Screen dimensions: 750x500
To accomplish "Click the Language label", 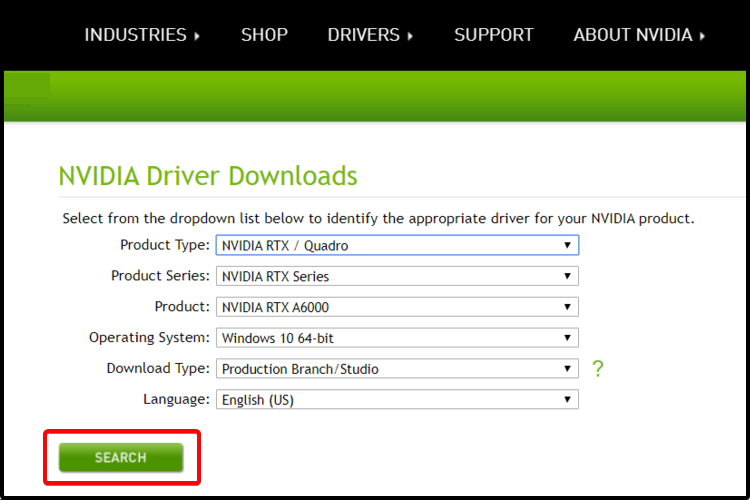I will pos(176,399).
